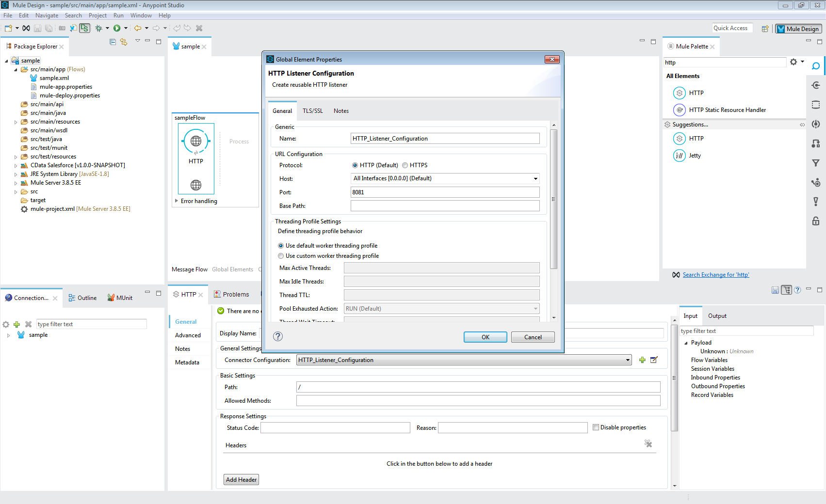Click the dialog's vertical scrollbar
This screenshot has width=826, height=504.
(553, 199)
